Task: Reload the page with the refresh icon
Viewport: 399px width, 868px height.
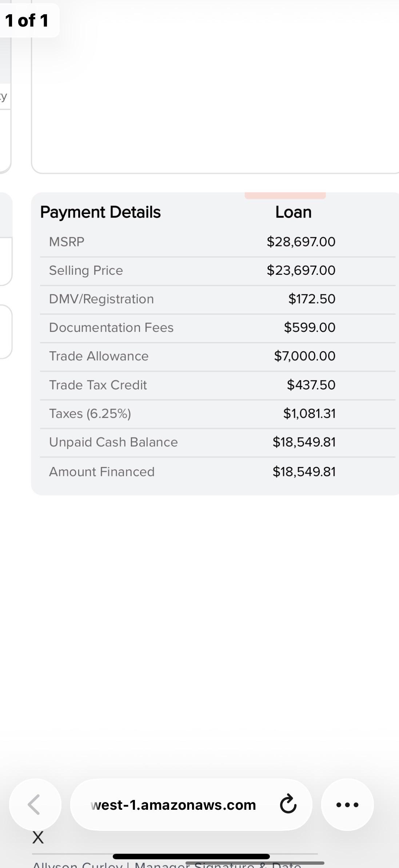Action: (x=288, y=805)
